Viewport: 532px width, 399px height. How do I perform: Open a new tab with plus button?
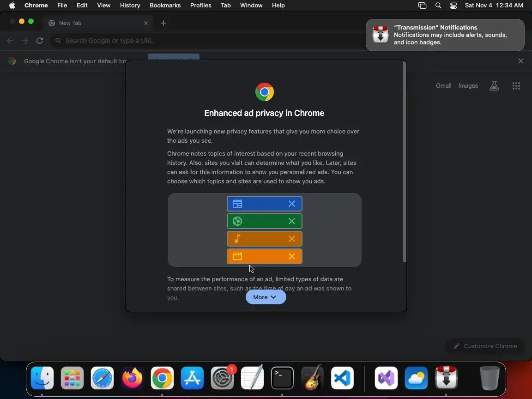(x=163, y=23)
